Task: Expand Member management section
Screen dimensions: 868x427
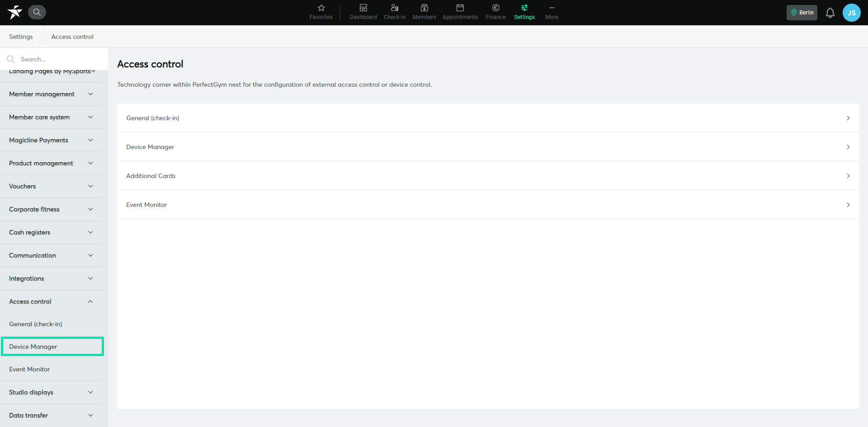Action: 51,94
